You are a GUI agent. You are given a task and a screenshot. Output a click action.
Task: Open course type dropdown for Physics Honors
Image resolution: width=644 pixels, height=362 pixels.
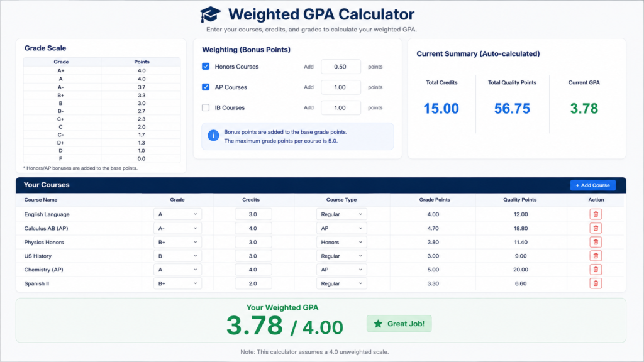[x=341, y=242]
